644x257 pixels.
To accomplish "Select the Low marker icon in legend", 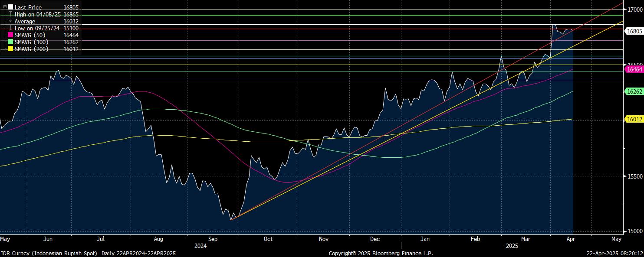I will 10,28.
